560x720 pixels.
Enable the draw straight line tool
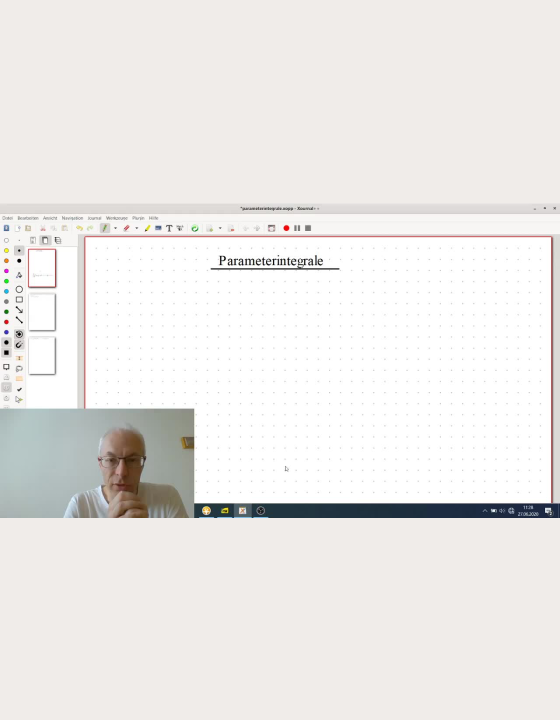pos(19,320)
